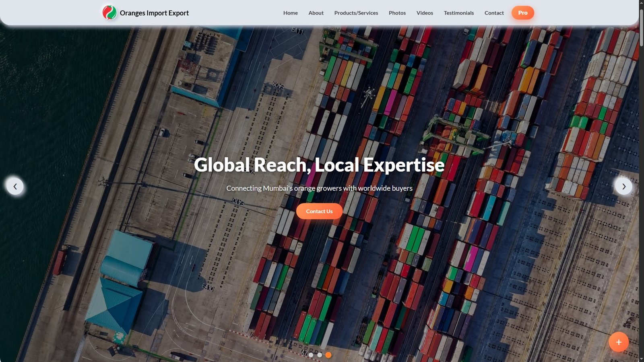Open the floating orange plus button
The width and height of the screenshot is (644, 362).
(x=619, y=342)
